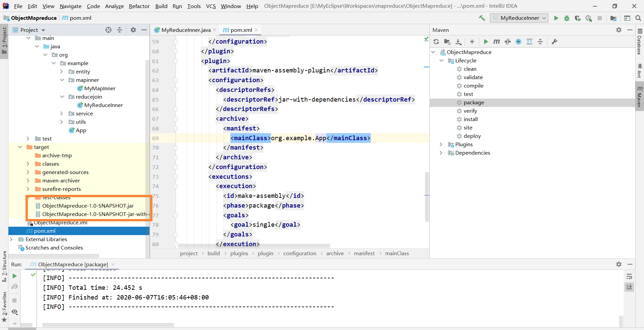644x330 pixels.
Task: Switch to MyReduceInner.java editor tab
Action: coord(185,30)
